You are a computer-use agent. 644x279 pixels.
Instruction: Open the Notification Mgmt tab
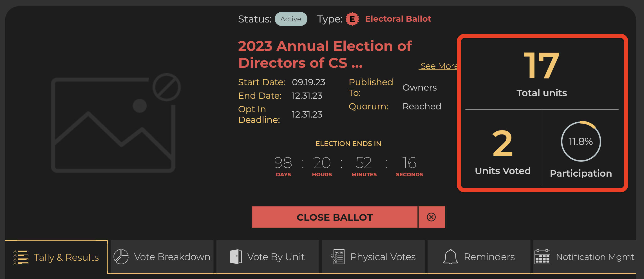tap(585, 257)
